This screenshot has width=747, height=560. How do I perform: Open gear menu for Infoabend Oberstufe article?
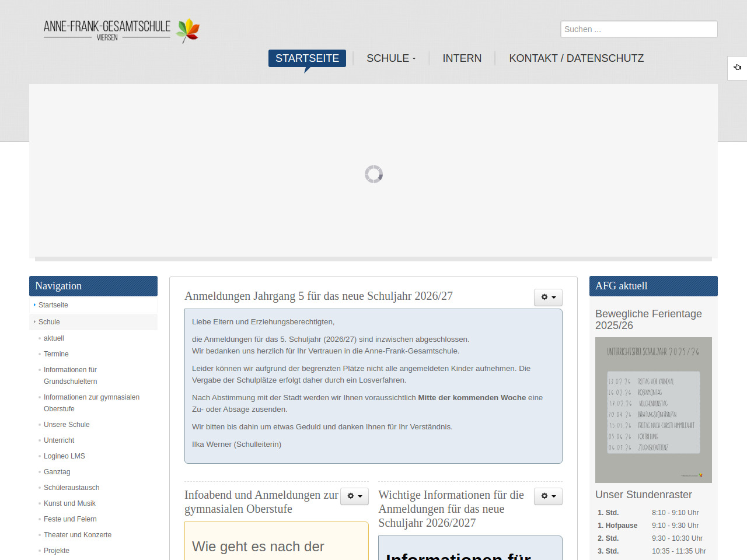click(x=354, y=496)
